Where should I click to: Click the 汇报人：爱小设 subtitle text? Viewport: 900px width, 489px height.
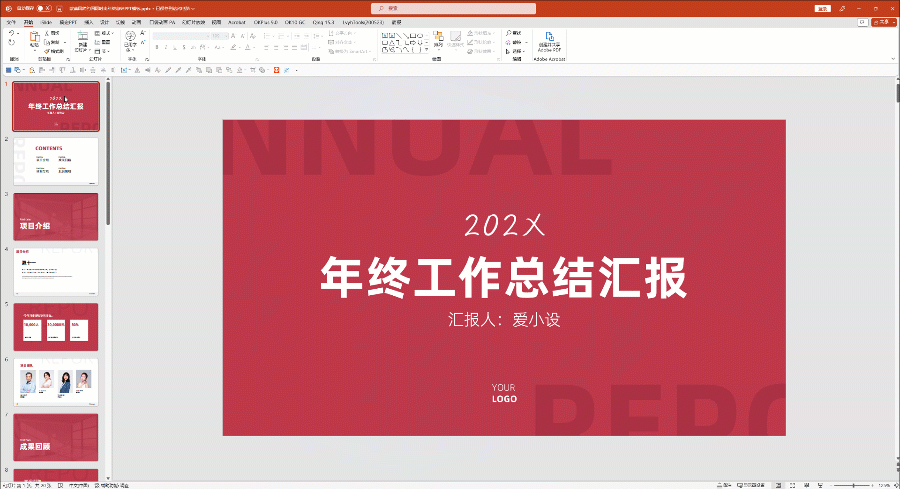click(504, 319)
